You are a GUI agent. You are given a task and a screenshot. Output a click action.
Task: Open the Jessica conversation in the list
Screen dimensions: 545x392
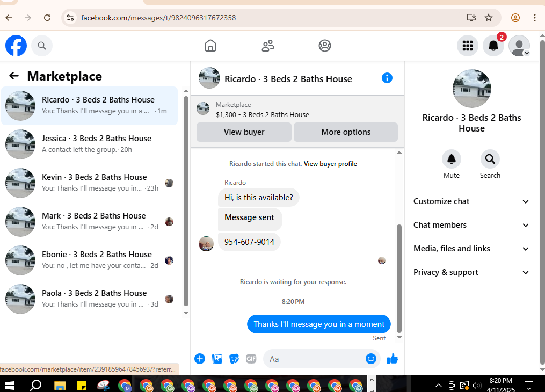89,144
